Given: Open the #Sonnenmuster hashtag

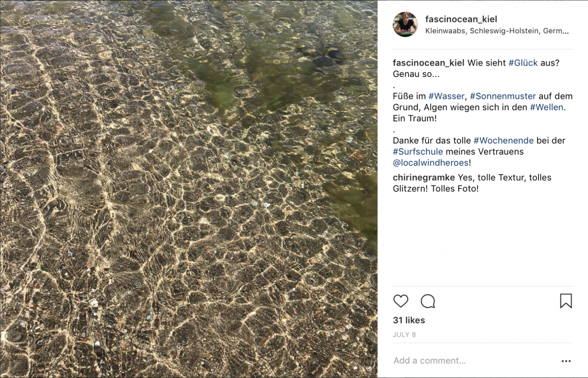Looking at the screenshot, I should click(503, 96).
